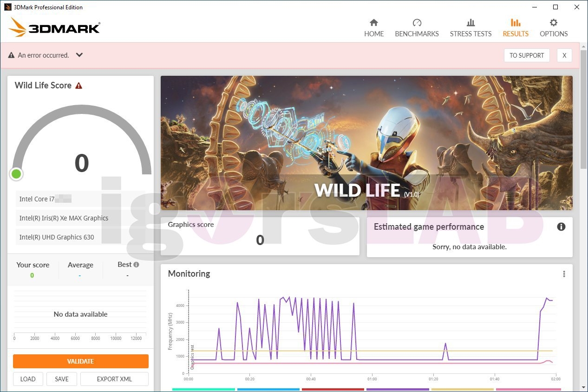Screen dimensions: 588x392
Task: Click Estimated game performance info icon
Action: (561, 227)
